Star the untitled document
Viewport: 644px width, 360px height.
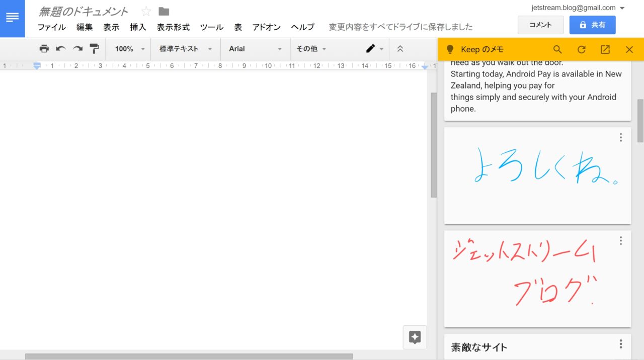click(x=146, y=12)
